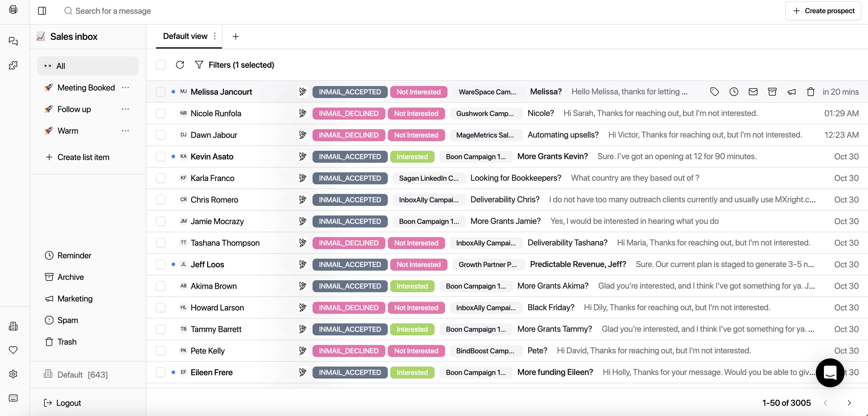The height and width of the screenshot is (416, 868).
Task: Open Default view tab options menu
Action: (x=215, y=36)
